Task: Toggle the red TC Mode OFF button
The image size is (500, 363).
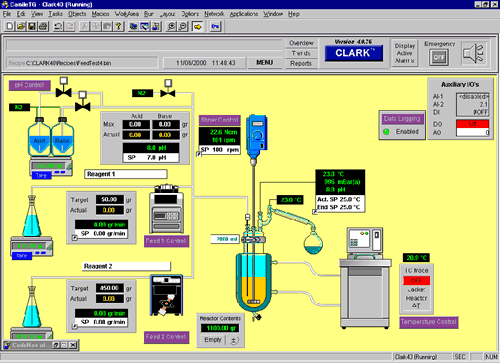Action: (416, 281)
